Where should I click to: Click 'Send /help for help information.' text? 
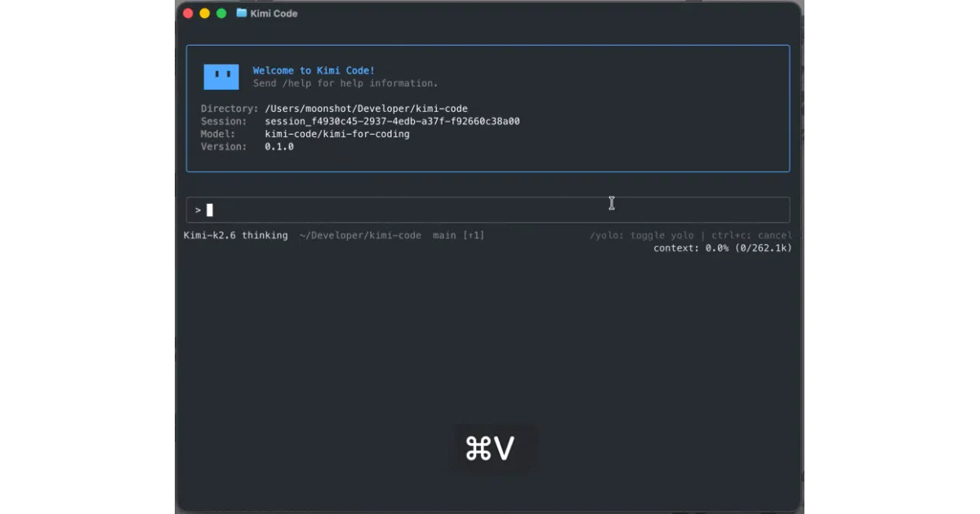pyautogui.click(x=345, y=83)
